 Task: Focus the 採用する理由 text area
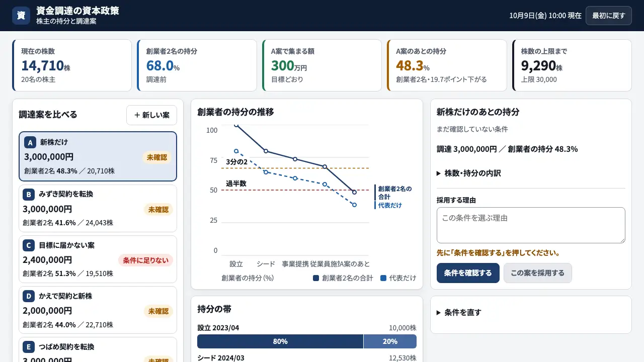[531, 225]
